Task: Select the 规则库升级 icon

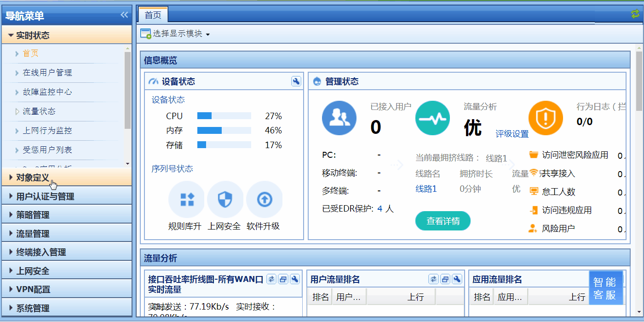Action: click(x=186, y=199)
